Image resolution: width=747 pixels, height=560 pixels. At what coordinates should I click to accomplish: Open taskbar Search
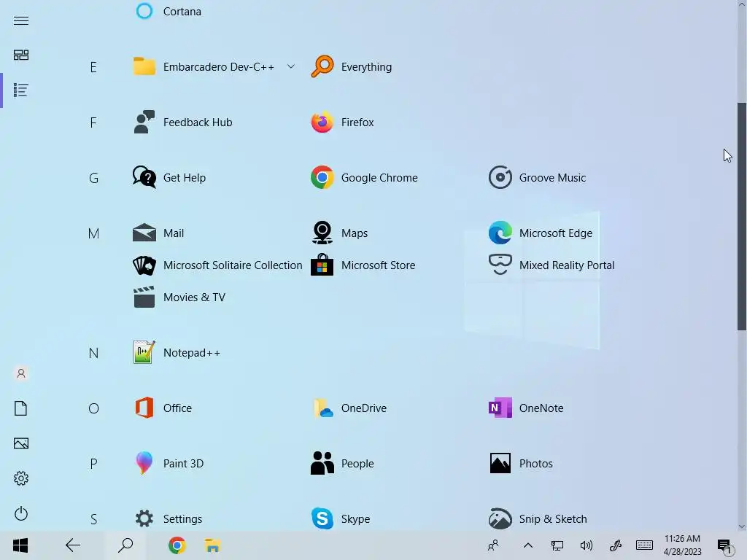tap(125, 545)
